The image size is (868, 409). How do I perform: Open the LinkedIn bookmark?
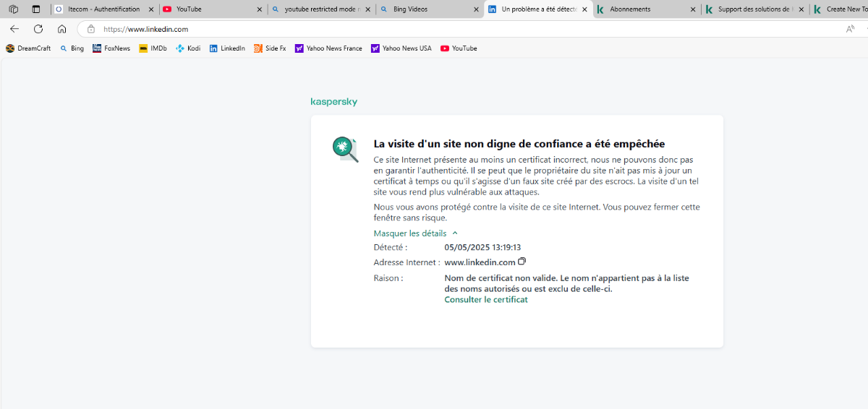tap(227, 48)
